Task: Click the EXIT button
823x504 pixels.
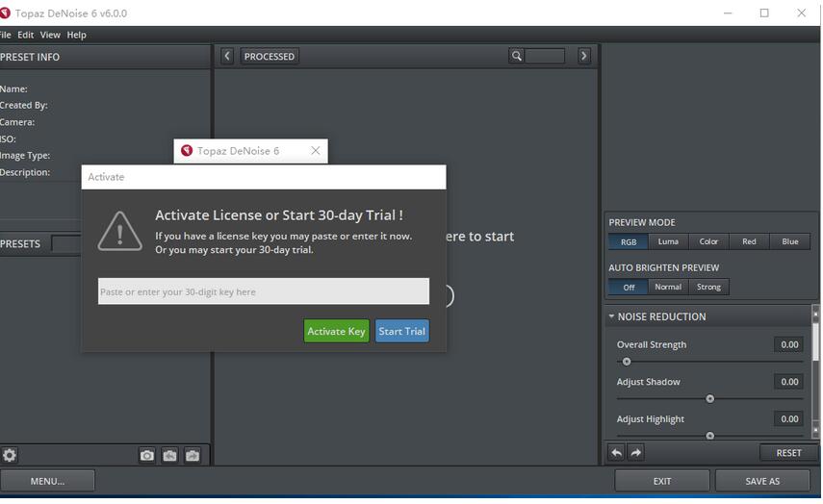Action: (662, 481)
